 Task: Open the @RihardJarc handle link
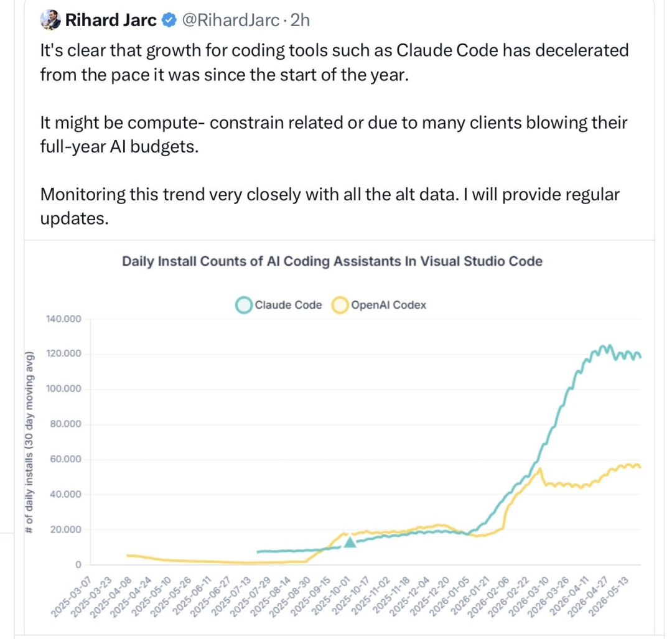[x=231, y=20]
